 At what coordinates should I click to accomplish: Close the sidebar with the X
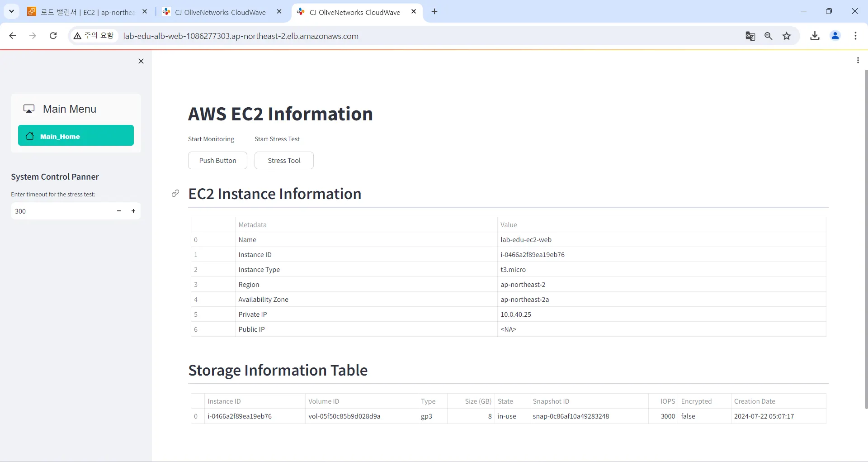(141, 61)
